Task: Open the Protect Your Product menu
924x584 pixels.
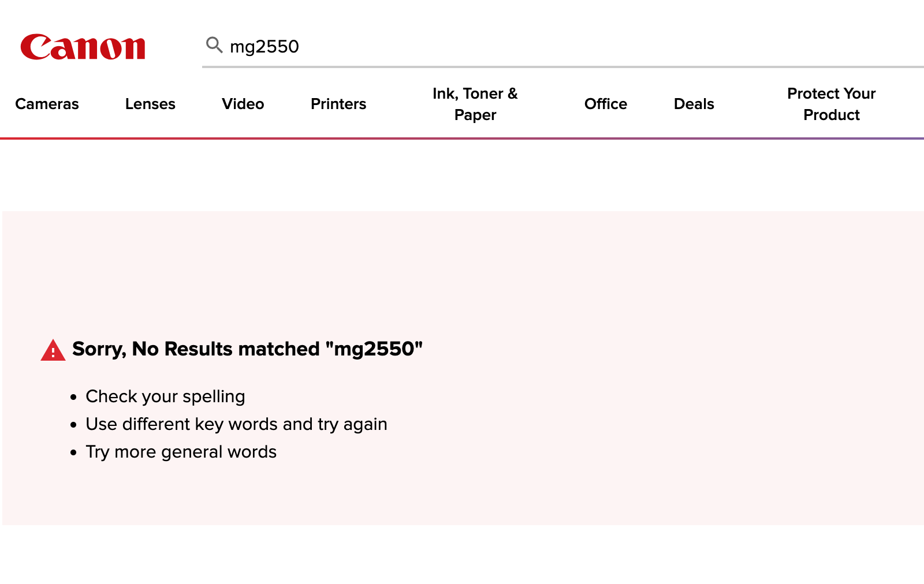Action: [832, 104]
